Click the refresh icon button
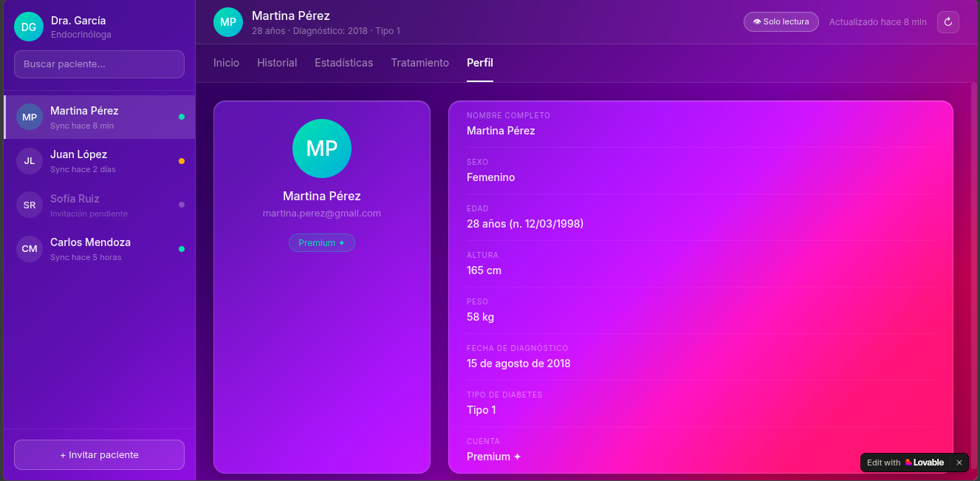The image size is (980, 481). tap(948, 22)
